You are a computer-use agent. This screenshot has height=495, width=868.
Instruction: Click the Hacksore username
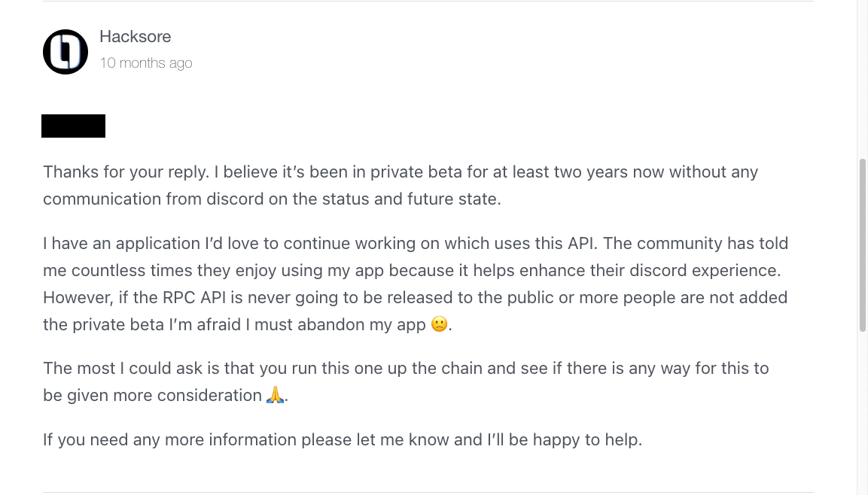[x=135, y=37]
